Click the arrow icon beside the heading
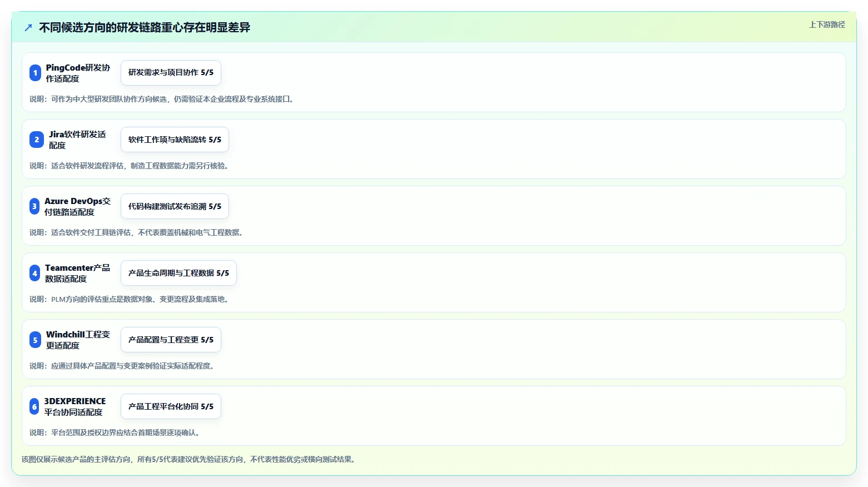 pos(28,27)
